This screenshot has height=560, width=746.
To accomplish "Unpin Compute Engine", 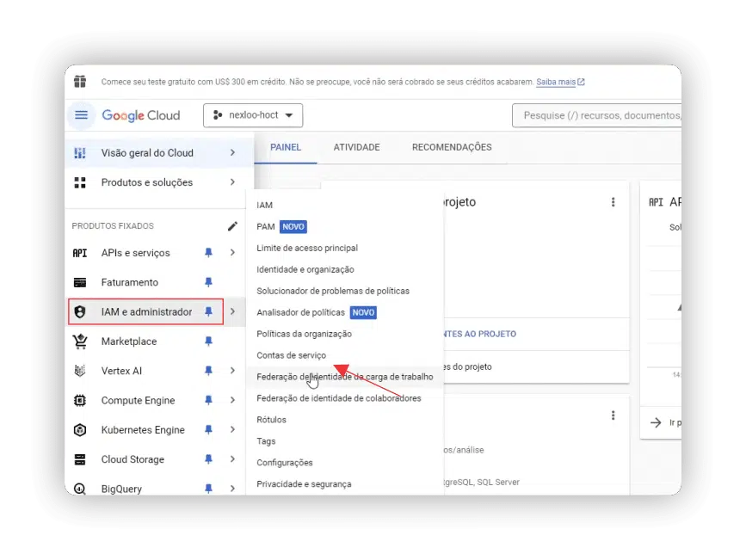I will 208,400.
